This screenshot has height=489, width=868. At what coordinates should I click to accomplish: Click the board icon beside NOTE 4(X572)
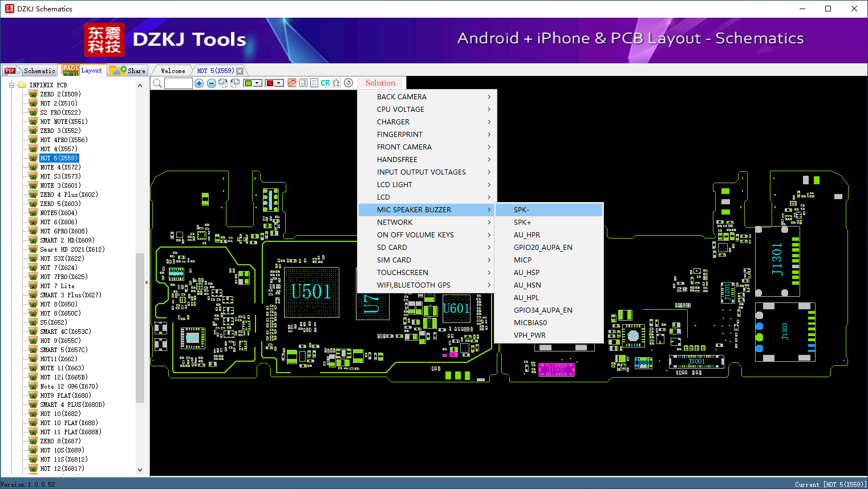tap(33, 167)
